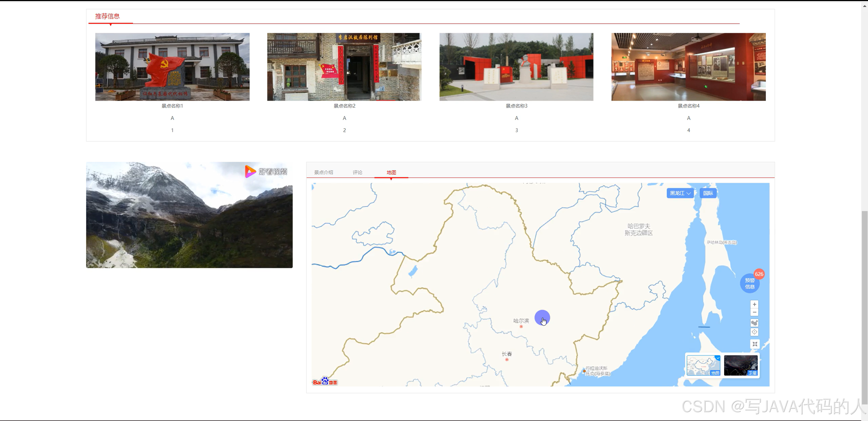Switch to the 卫星 satellite layer
Screen dimensions: 868x421
click(741, 365)
